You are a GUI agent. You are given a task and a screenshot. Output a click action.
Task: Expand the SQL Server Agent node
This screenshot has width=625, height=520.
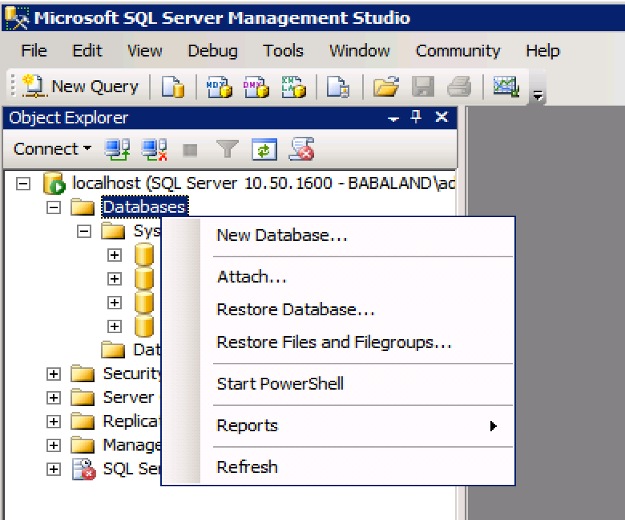54,469
